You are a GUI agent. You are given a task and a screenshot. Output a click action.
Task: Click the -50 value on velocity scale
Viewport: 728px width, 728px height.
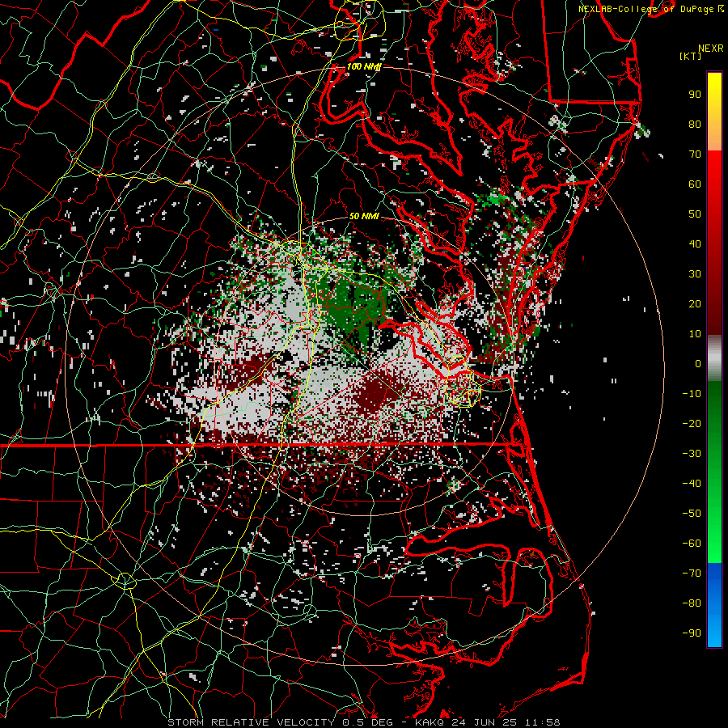[x=692, y=514]
